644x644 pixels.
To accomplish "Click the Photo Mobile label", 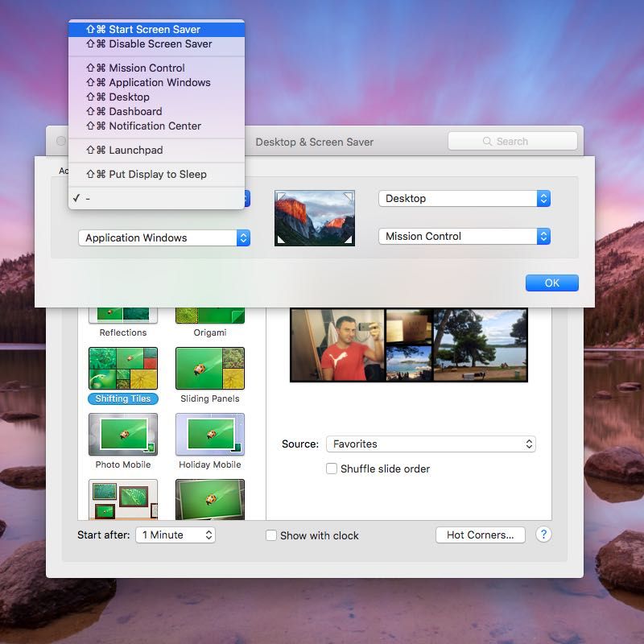I will coord(123,464).
